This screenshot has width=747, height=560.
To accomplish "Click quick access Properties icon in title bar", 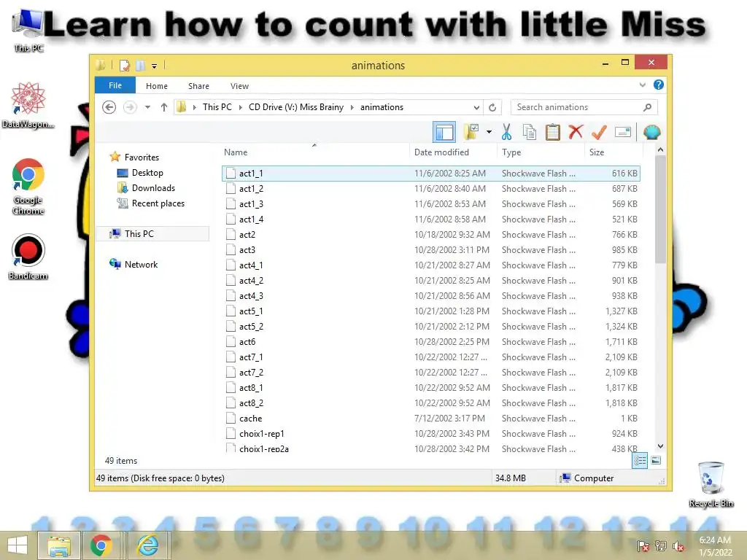I will (x=124, y=65).
